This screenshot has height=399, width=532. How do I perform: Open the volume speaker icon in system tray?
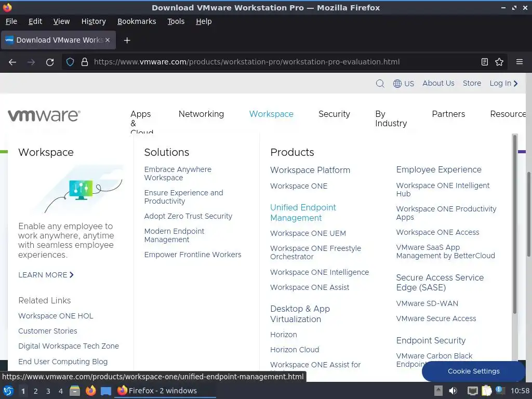pyautogui.click(x=453, y=391)
